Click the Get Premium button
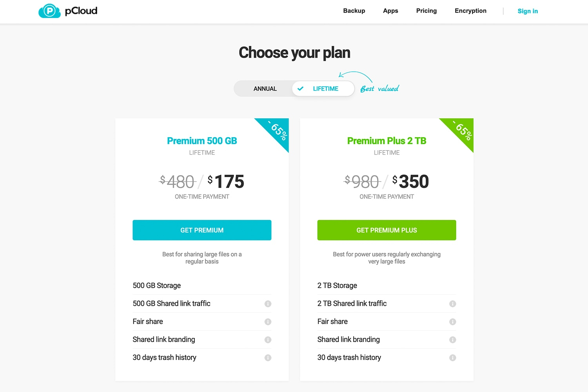 coord(202,230)
